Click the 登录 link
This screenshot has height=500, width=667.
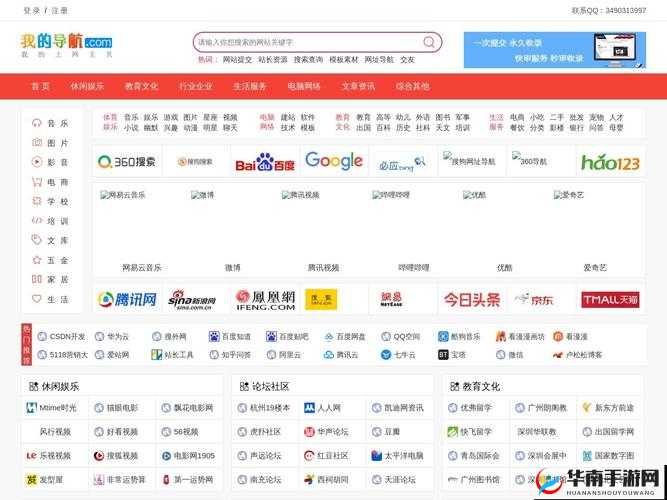click(x=31, y=11)
